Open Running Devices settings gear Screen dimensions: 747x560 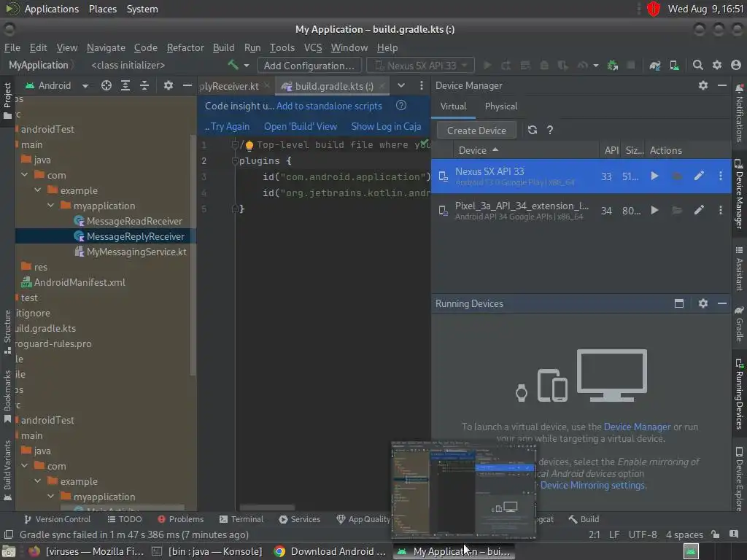pyautogui.click(x=703, y=303)
